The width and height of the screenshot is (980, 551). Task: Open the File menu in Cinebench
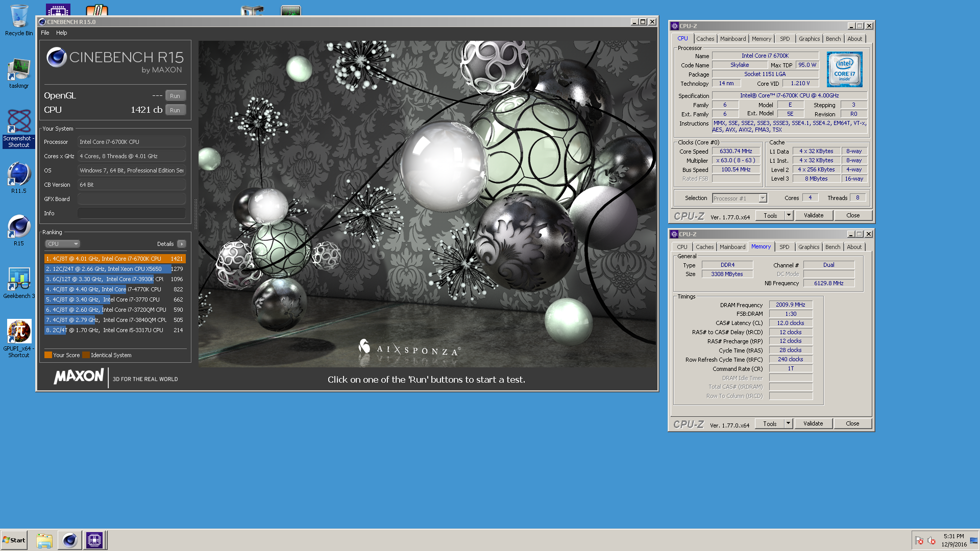[x=45, y=33]
